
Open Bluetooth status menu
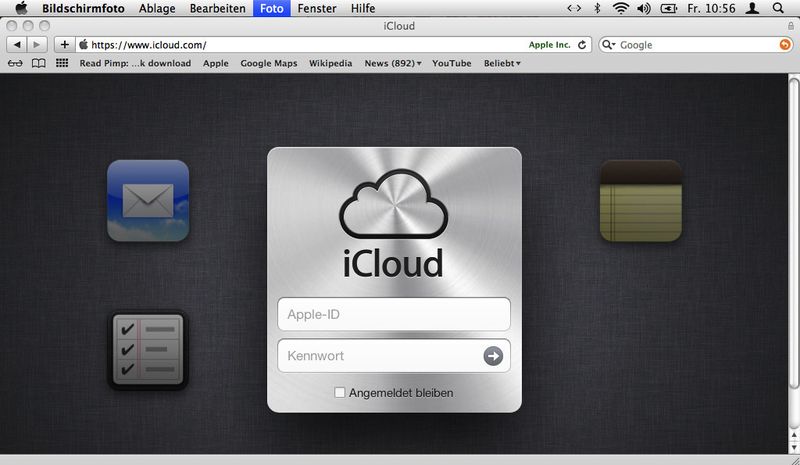coord(597,8)
